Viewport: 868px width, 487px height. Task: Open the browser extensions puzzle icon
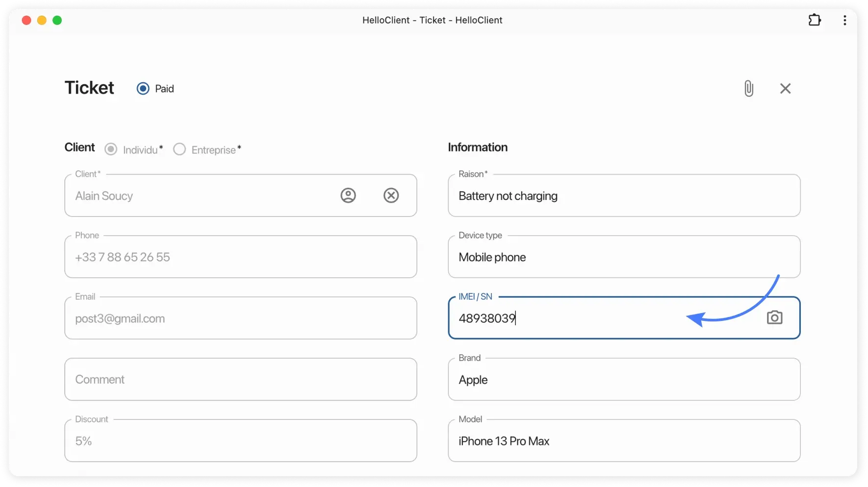(815, 20)
